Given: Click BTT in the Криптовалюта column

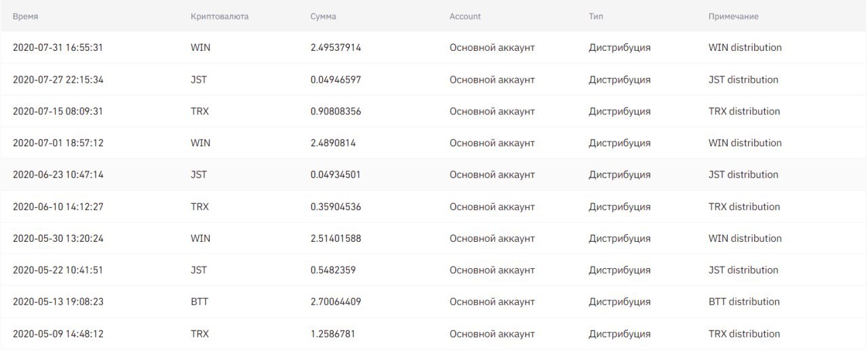Looking at the screenshot, I should click(199, 302).
